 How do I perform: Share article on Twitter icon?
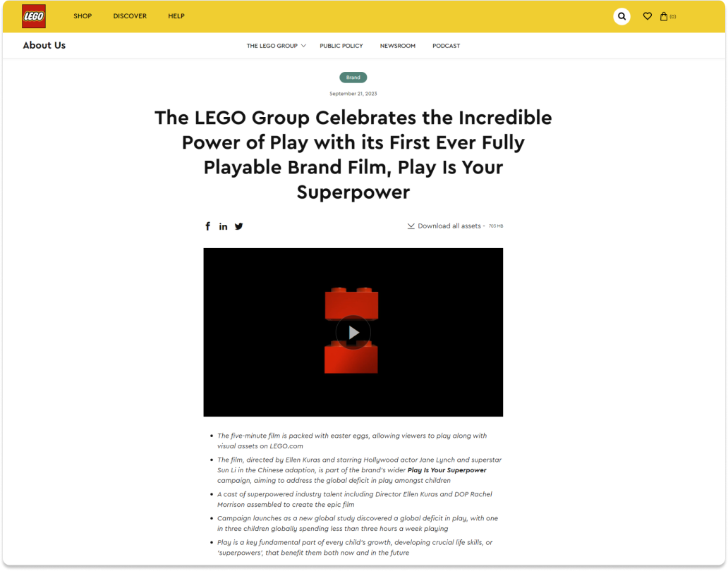point(238,226)
